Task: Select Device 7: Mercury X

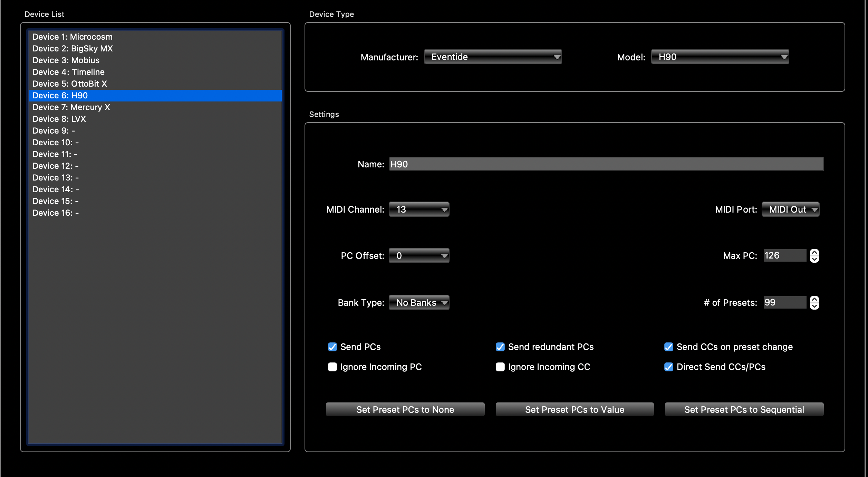Action: tap(155, 107)
